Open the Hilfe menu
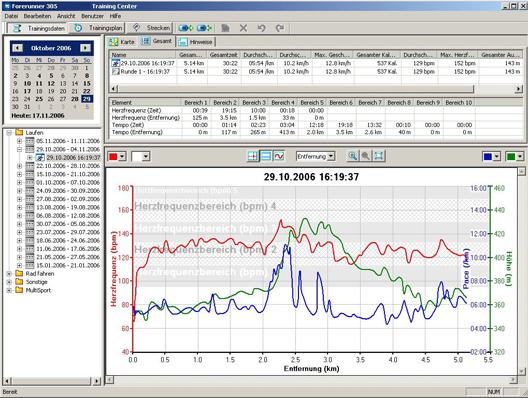Viewport: 528px width, 398px height. click(x=115, y=16)
